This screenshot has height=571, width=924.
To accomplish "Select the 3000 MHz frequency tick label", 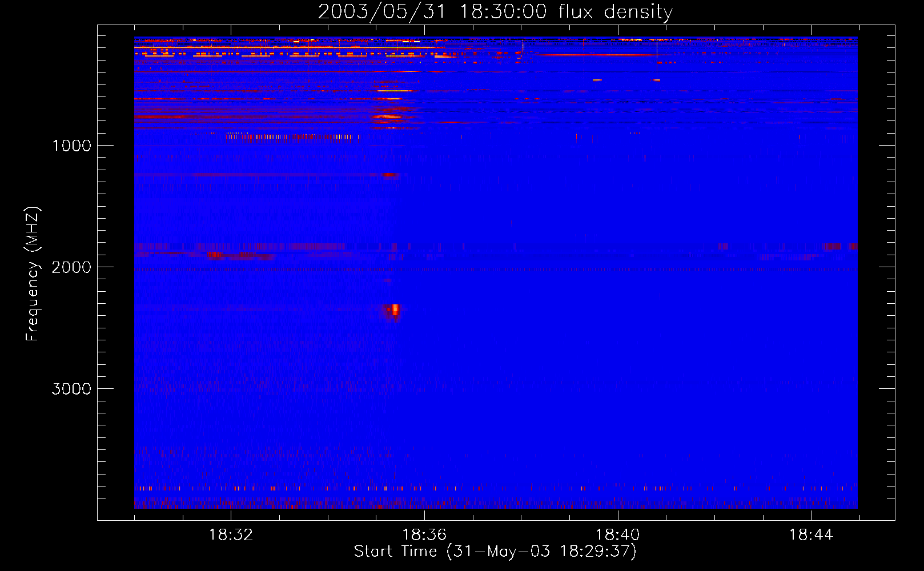I will pyautogui.click(x=71, y=389).
